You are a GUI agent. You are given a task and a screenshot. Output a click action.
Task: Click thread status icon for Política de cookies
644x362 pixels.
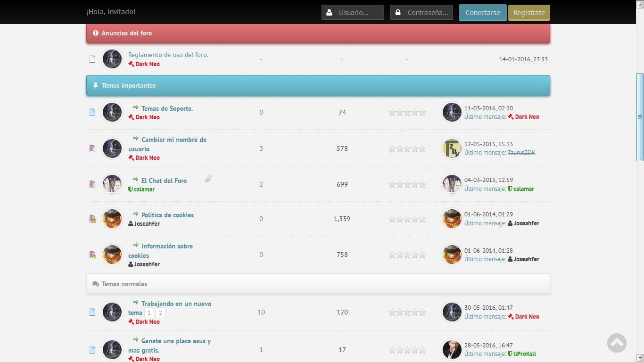coord(92,219)
